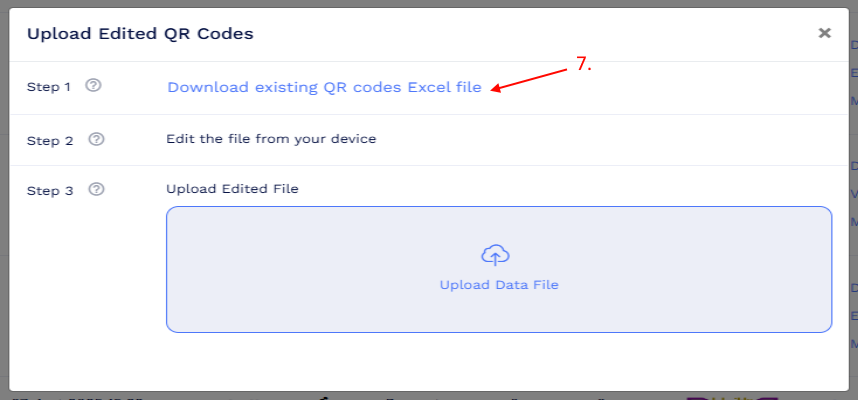Close the Upload Edited QR Codes dialog
Image resolution: width=858 pixels, height=400 pixels.
tap(824, 33)
